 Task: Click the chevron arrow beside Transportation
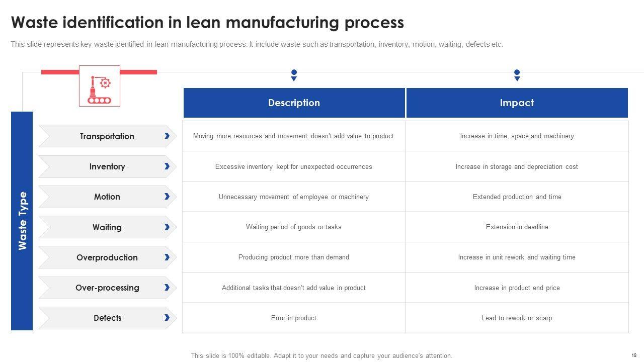tap(167, 136)
